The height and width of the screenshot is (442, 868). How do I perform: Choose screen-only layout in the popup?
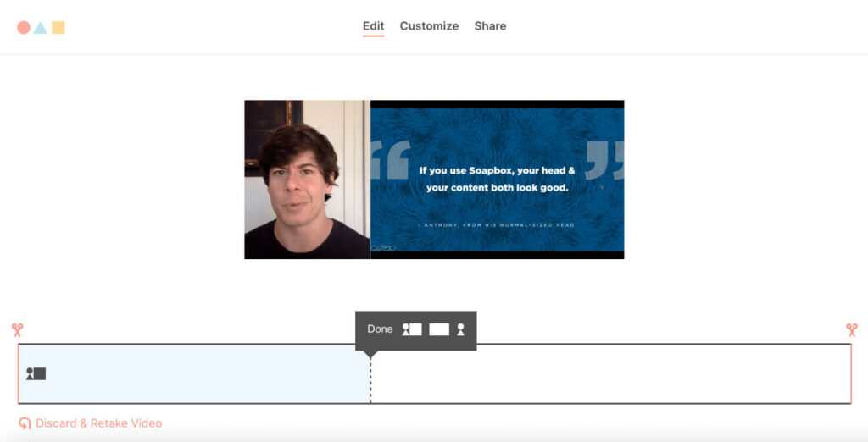439,329
